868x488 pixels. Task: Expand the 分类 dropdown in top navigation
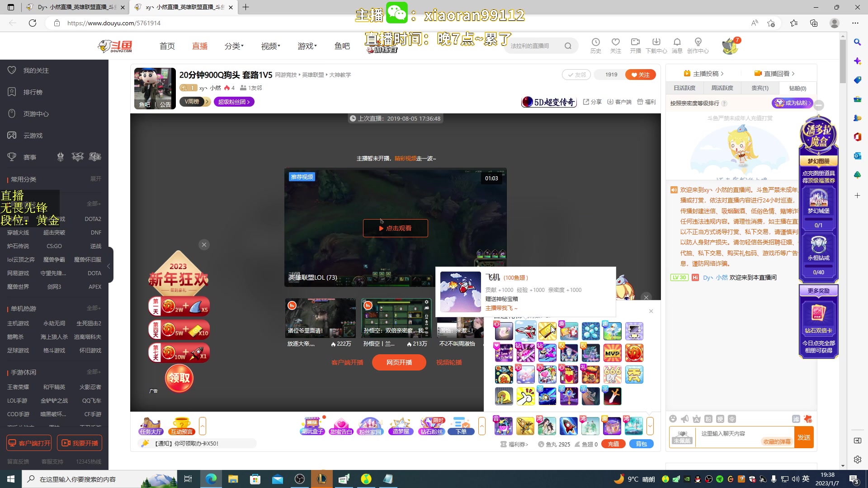click(x=234, y=46)
